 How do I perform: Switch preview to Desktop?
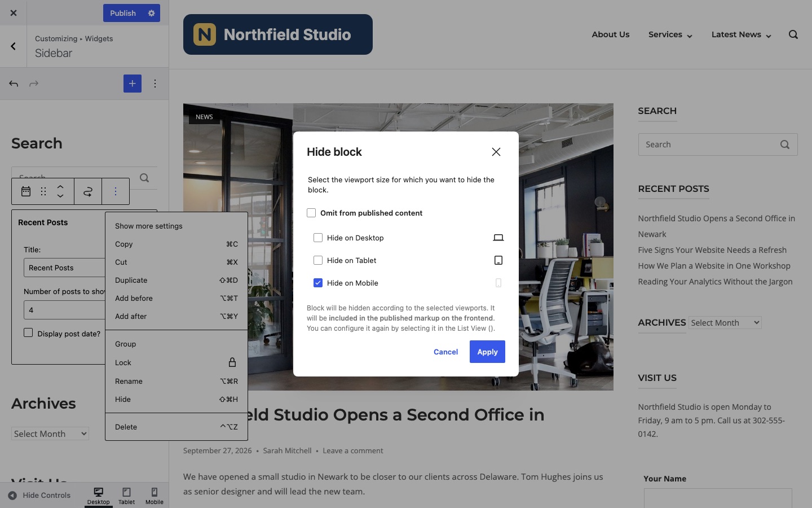point(99,496)
